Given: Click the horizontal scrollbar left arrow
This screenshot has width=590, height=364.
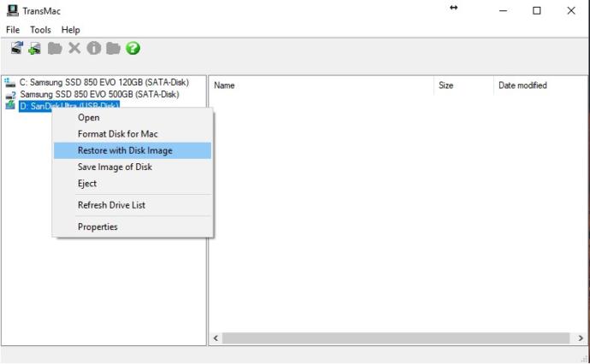Looking at the screenshot, I should click(x=215, y=338).
